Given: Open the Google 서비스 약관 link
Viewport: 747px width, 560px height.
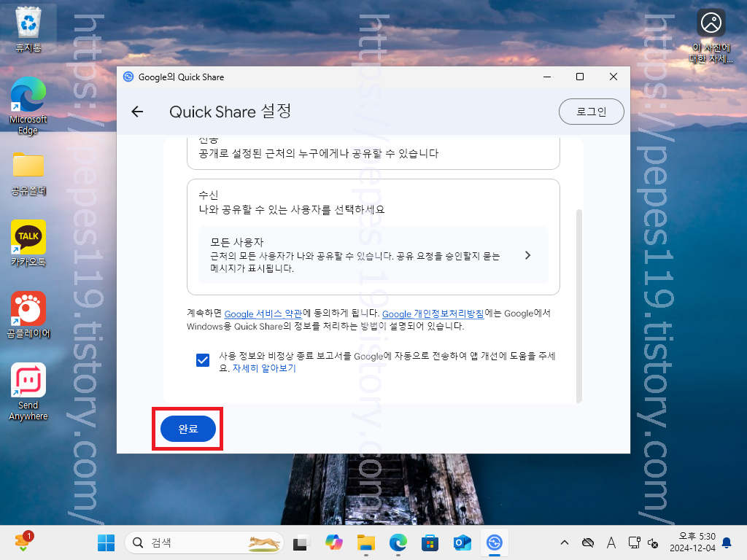Looking at the screenshot, I should 263,314.
